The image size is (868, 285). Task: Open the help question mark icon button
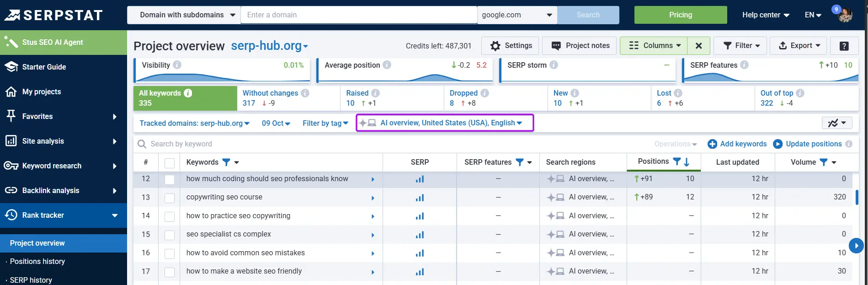coord(844,46)
